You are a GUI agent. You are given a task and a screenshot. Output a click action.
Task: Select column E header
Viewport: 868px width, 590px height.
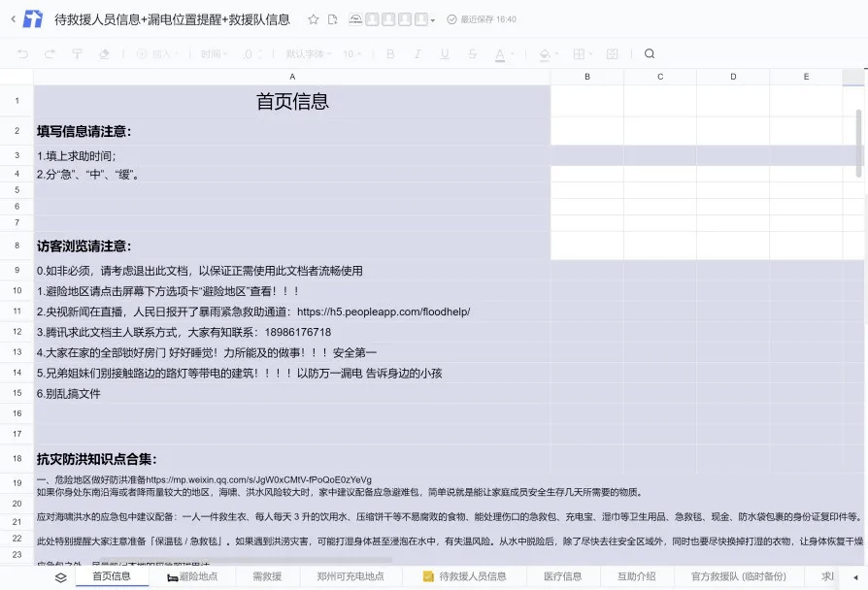click(x=806, y=77)
